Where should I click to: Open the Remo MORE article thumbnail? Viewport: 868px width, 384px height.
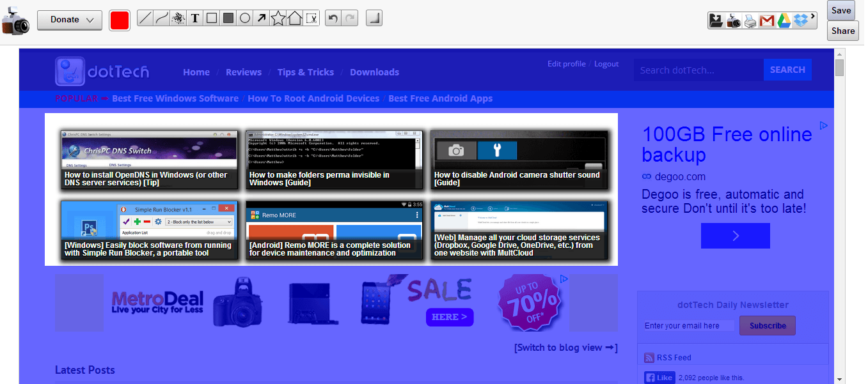tap(334, 230)
